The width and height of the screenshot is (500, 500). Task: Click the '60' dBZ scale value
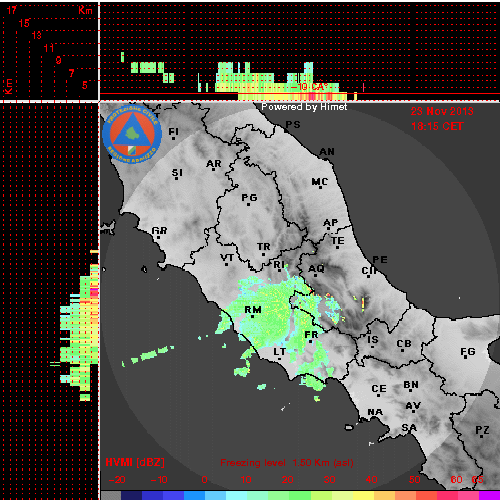coord(456,480)
